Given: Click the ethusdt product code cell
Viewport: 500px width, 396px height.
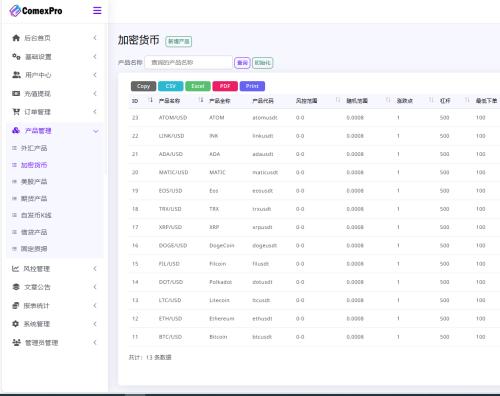Looking at the screenshot, I should tap(262, 318).
